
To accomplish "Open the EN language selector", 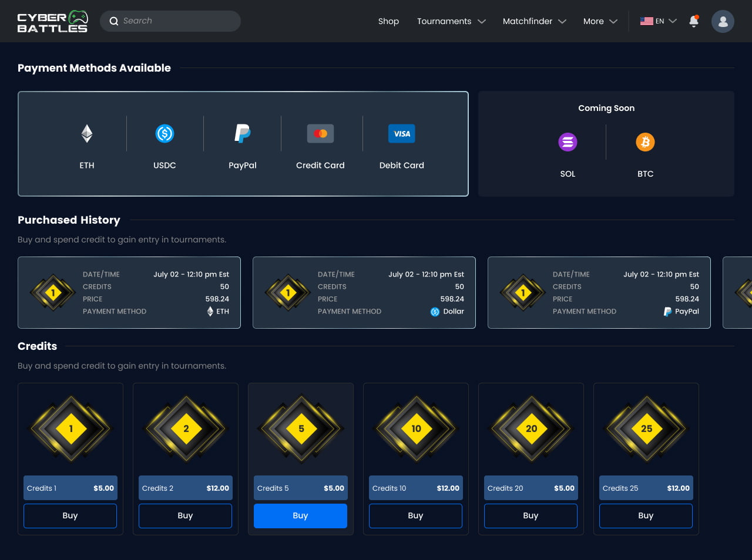I will tap(659, 21).
